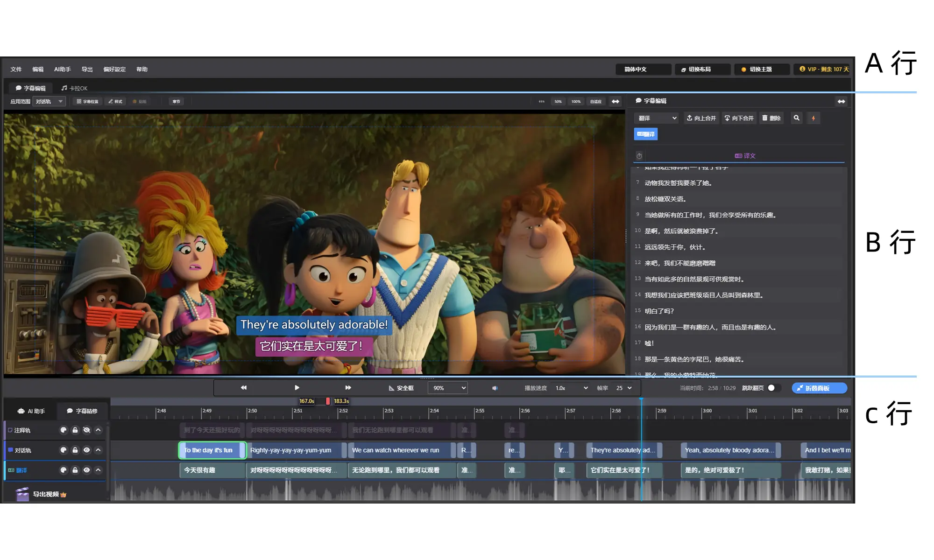
Task: Click the 对话轨 track color palette icon
Action: click(x=64, y=450)
